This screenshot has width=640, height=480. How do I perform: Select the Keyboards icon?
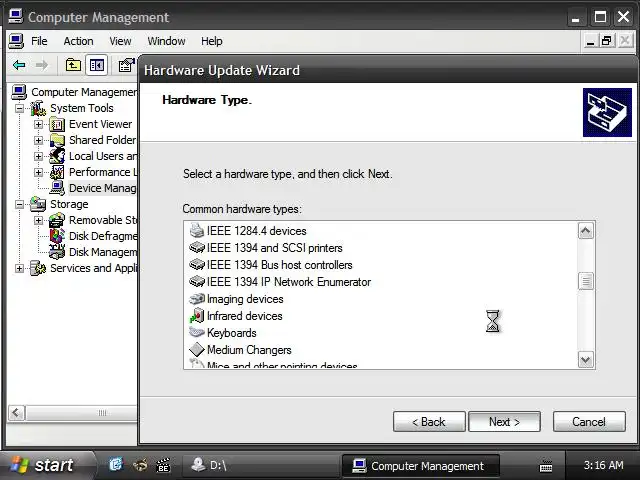(197, 332)
